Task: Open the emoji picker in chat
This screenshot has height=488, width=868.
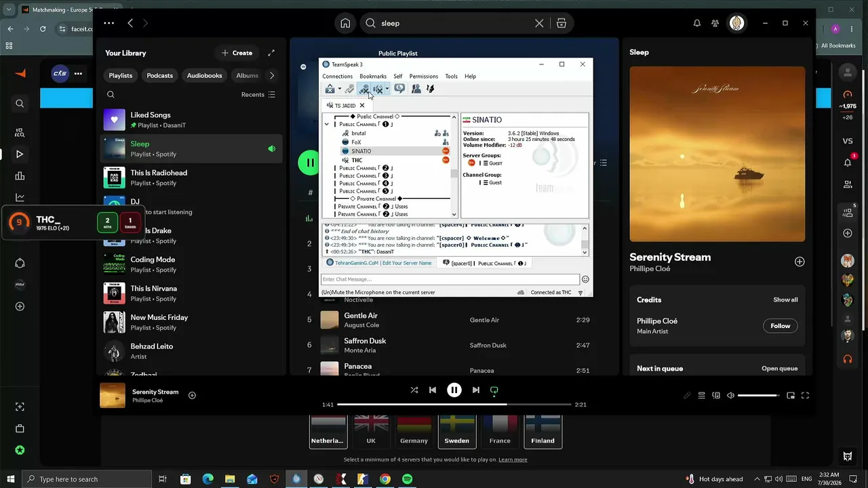Action: click(585, 279)
